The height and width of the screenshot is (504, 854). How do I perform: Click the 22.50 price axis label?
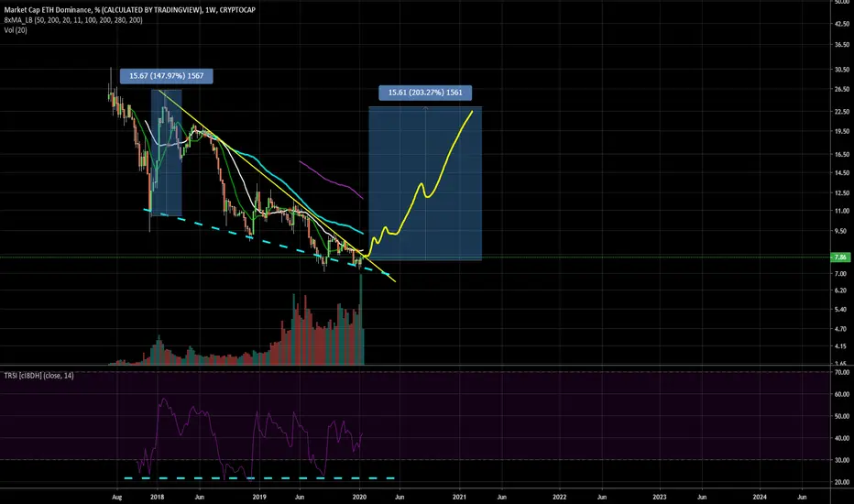pos(842,112)
